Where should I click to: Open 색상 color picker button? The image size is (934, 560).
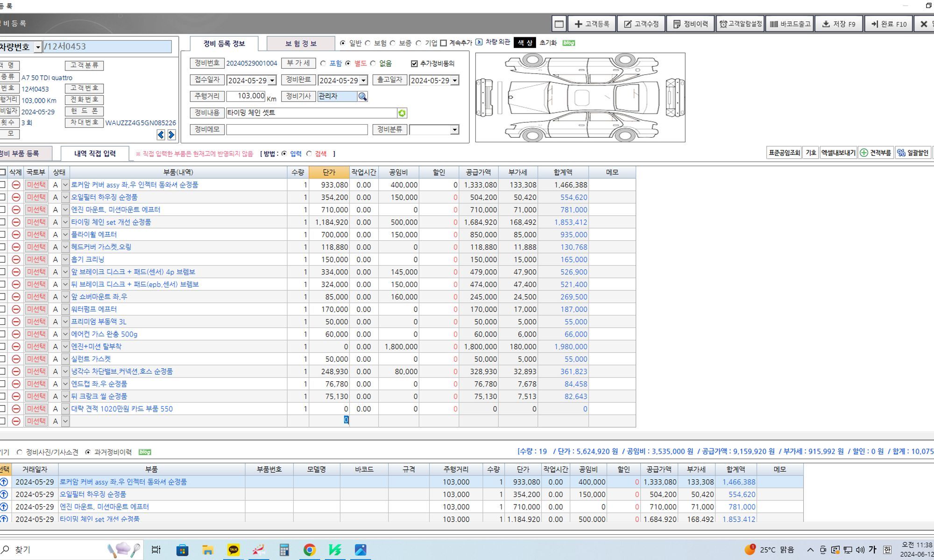tap(525, 43)
